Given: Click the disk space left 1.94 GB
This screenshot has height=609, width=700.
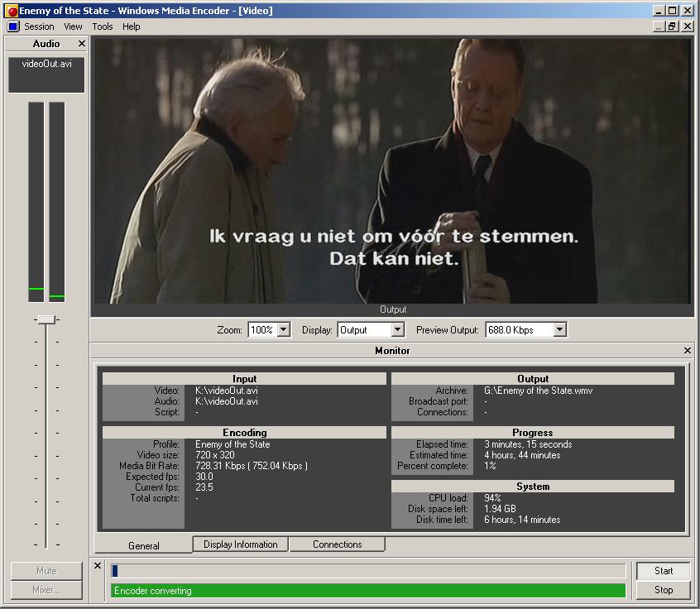Looking at the screenshot, I should click(500, 509).
